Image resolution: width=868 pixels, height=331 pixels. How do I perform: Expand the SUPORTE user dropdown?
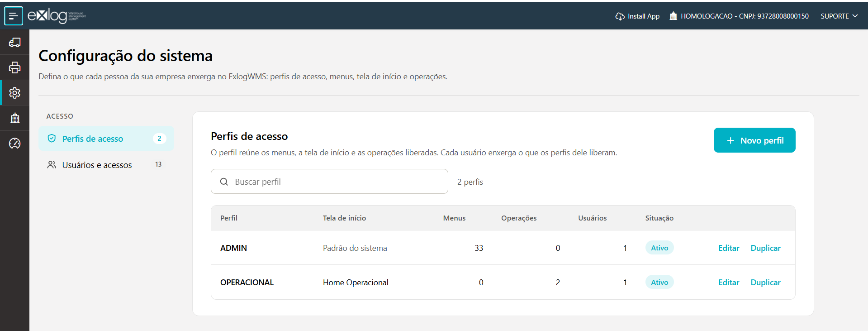coord(839,16)
